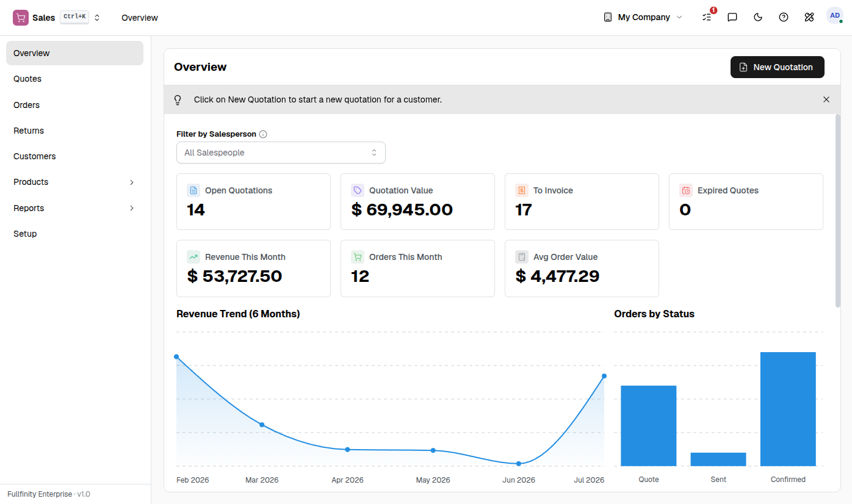Open the app switcher chevrons beside Sales
Screen dimensions: 852x504
coord(97,18)
